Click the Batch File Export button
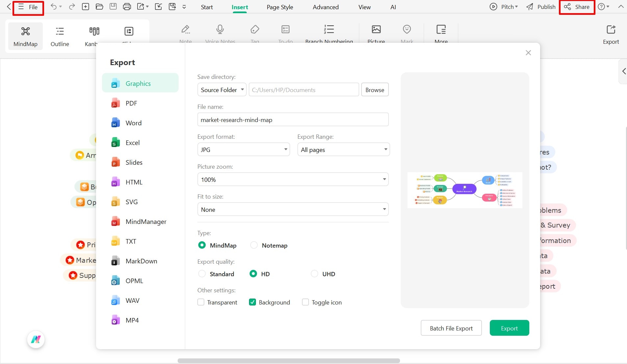The width and height of the screenshot is (627, 364). [451, 328]
